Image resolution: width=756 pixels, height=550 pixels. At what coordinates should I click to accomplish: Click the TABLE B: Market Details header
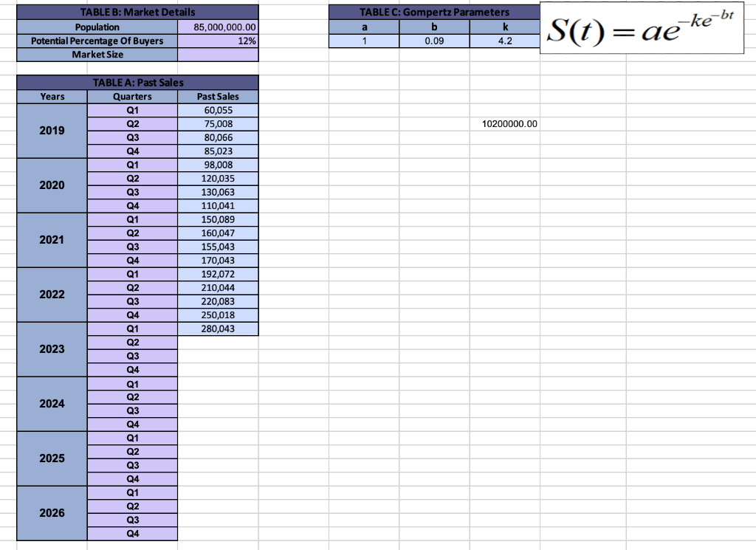(136, 12)
